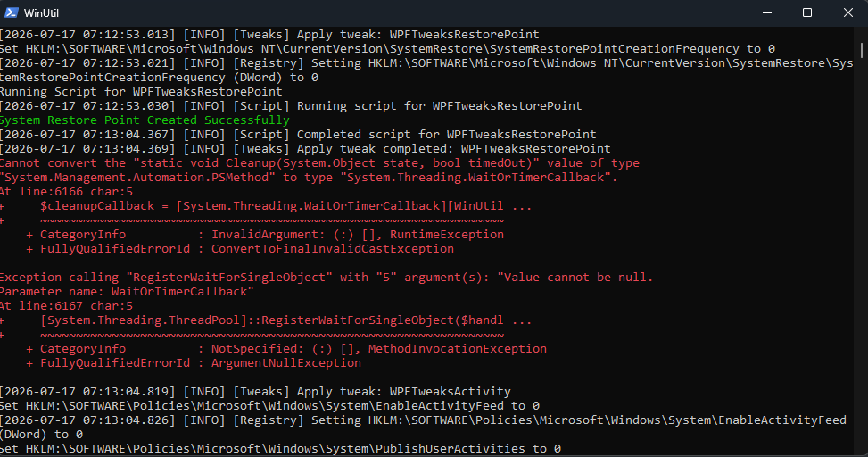The height and width of the screenshot is (457, 868).
Task: Click the ArgumentNullException error ID text
Action: click(x=285, y=362)
